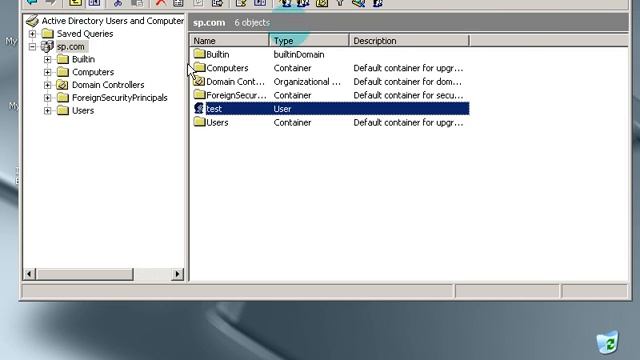Viewport: 640px width, 360px height.
Task: Click the Domain Controllers OU icon in tree
Action: point(62,85)
